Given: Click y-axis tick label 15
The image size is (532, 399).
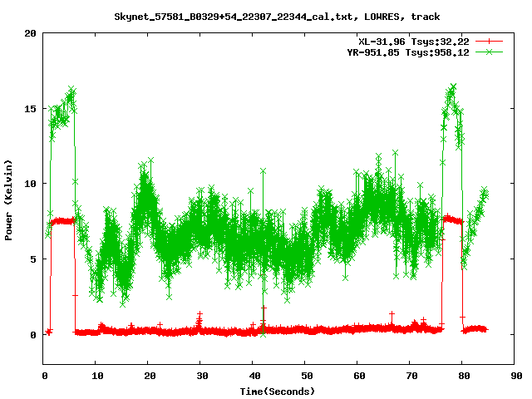Looking at the screenshot, I should click(30, 109).
